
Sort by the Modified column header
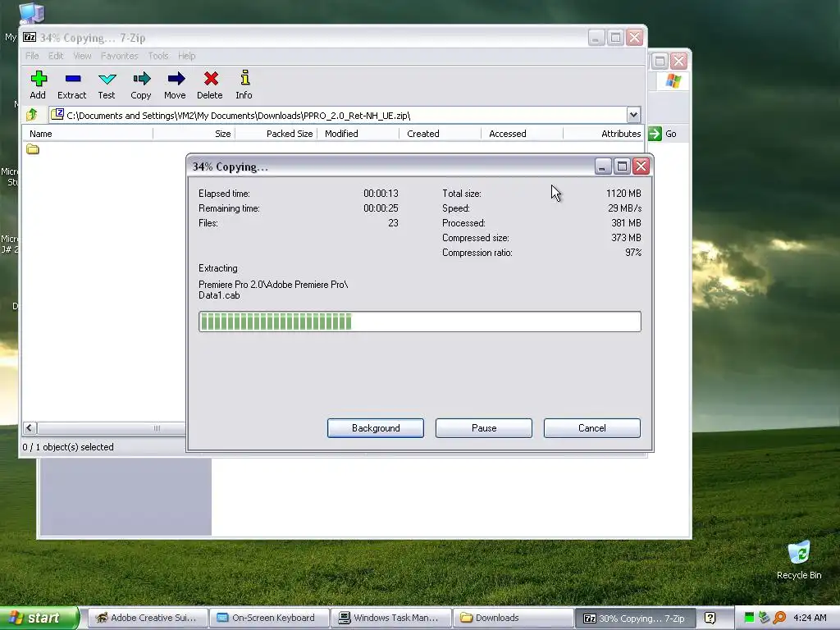coord(358,134)
